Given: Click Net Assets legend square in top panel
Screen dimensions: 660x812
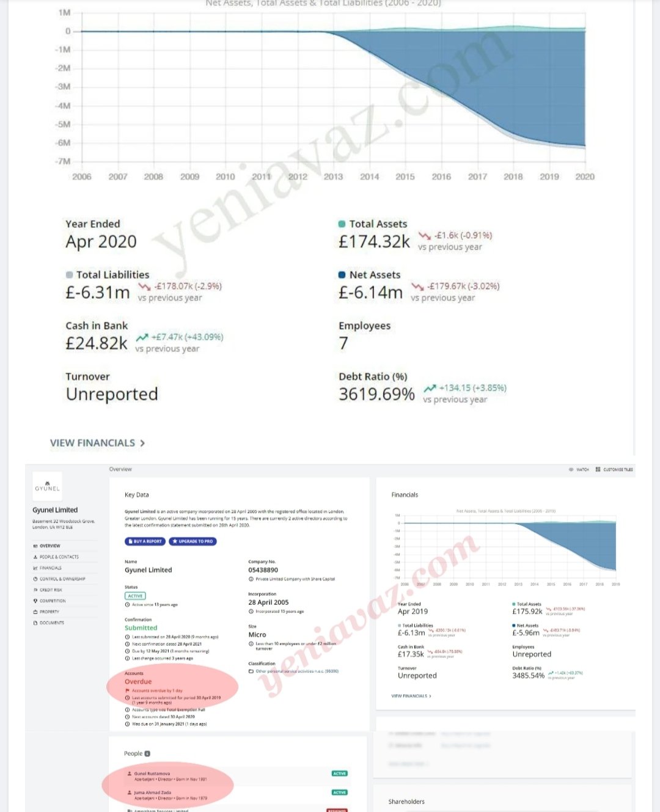Looking at the screenshot, I should [342, 275].
